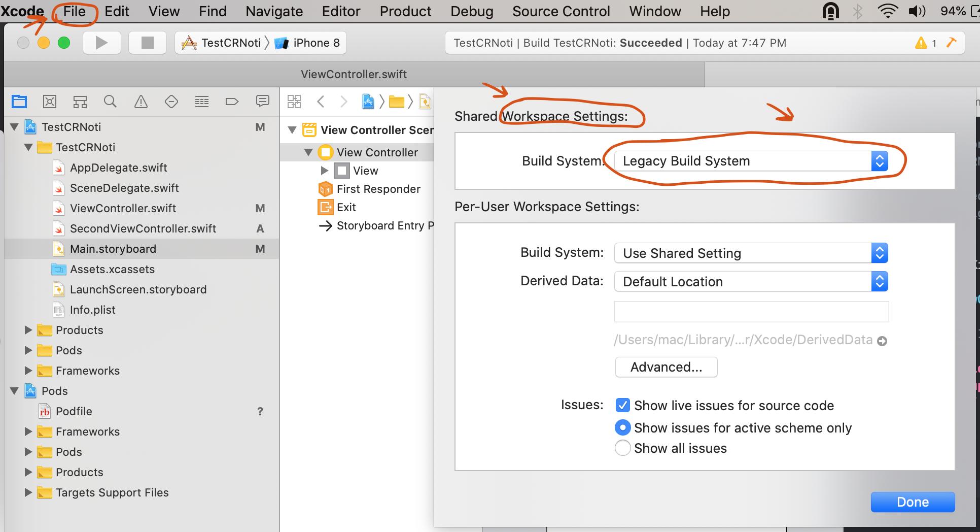Open the Source Control menu

pos(561,11)
